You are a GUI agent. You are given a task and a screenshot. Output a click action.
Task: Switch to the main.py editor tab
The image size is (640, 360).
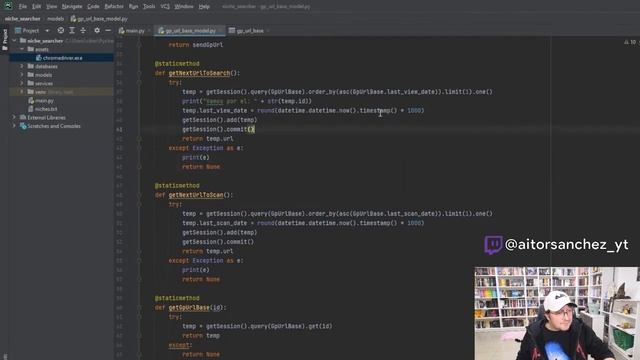[x=131, y=31]
